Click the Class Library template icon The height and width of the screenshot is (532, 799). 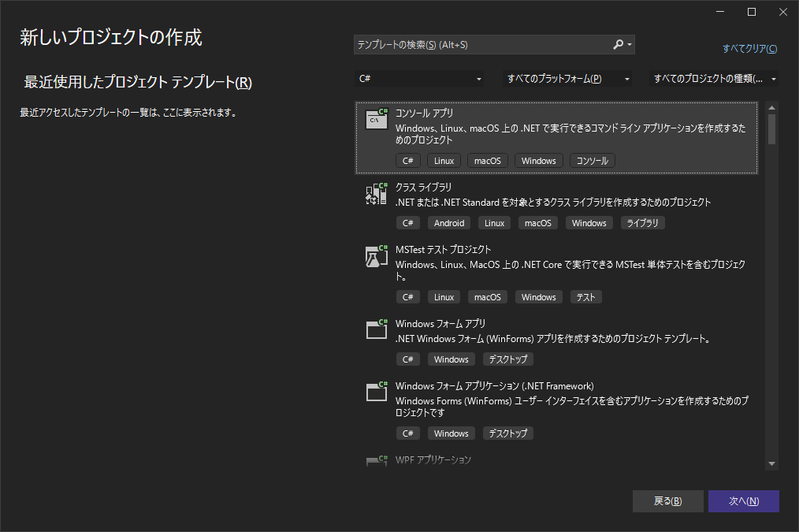tap(377, 194)
